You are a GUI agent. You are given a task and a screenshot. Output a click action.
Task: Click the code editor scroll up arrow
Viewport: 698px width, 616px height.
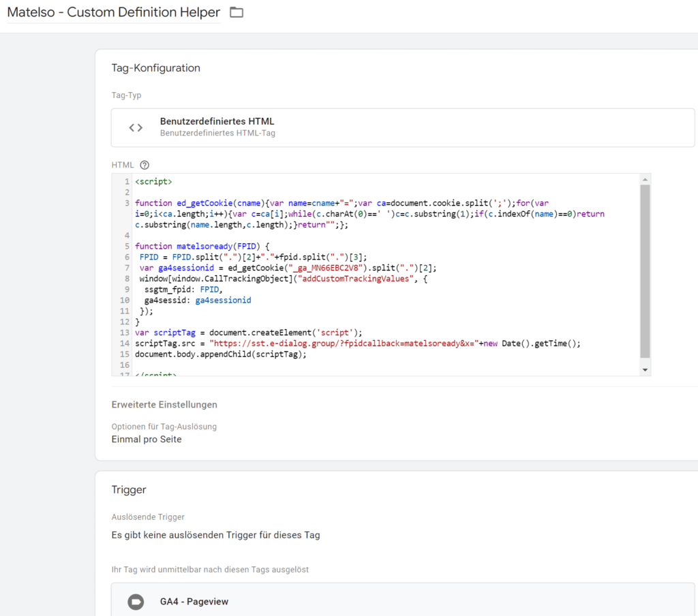click(x=645, y=179)
